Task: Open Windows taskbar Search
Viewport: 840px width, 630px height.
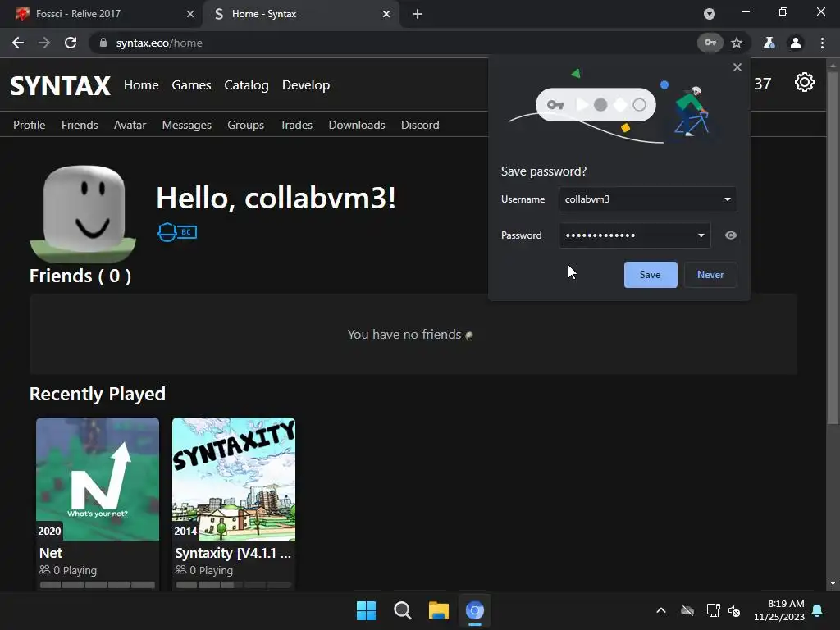Action: coord(402,610)
